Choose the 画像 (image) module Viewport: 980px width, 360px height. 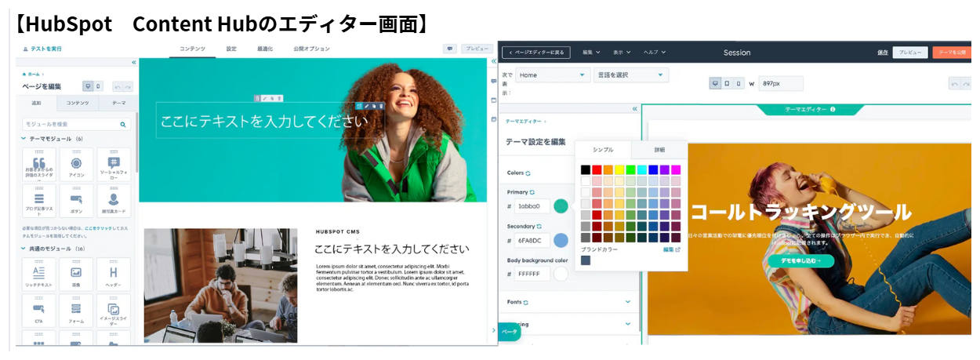pos(76,275)
